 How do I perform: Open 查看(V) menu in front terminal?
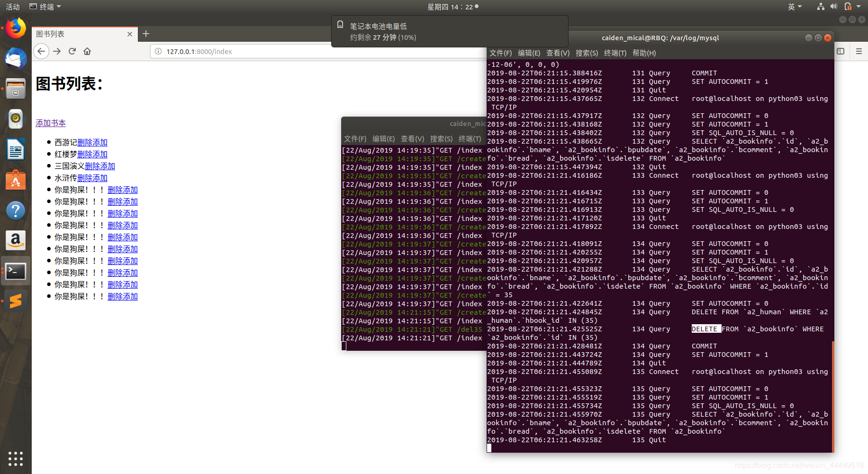[558, 53]
